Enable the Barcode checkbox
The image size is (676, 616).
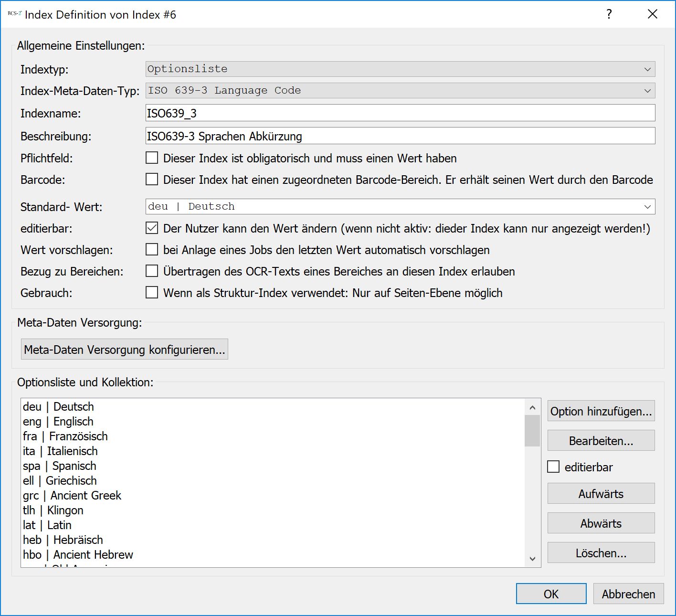tap(152, 179)
